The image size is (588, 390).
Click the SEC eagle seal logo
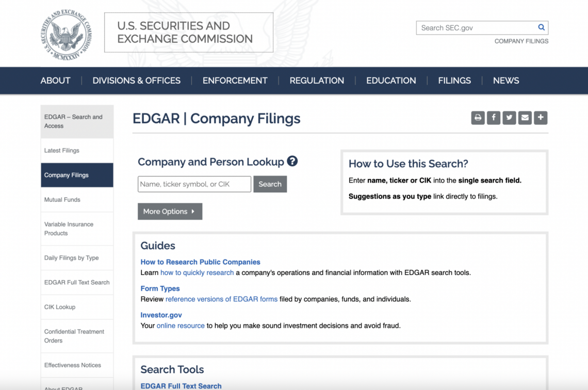click(67, 35)
